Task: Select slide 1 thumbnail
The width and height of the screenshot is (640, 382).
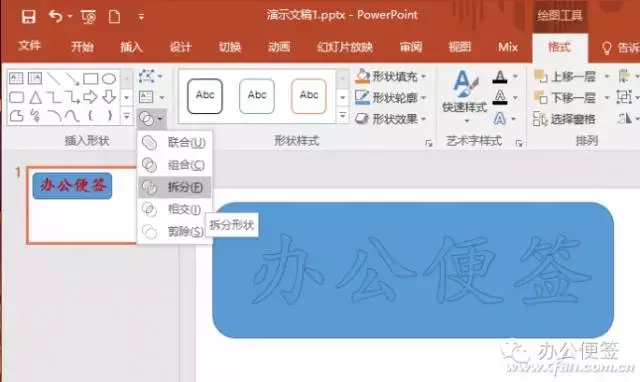Action: (82, 205)
